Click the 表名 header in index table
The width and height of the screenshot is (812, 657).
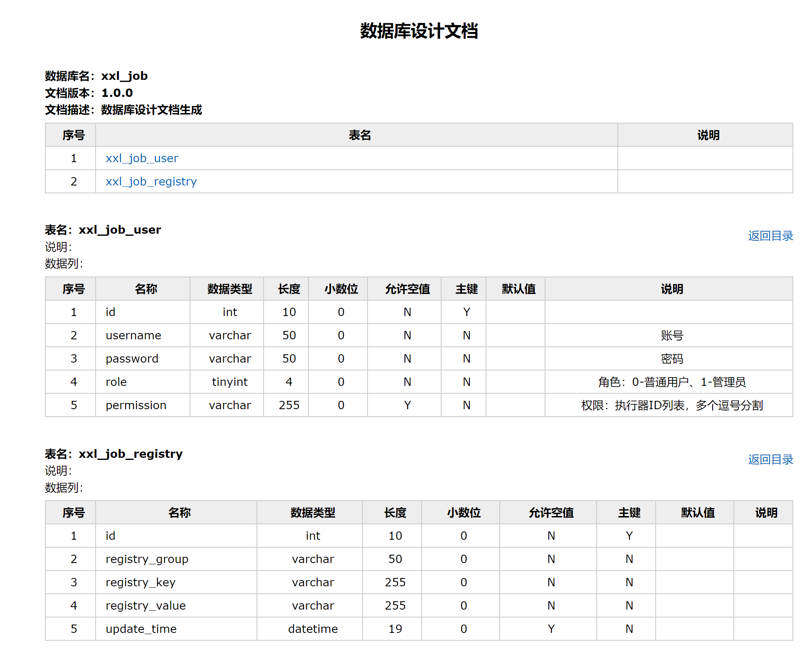(x=359, y=135)
